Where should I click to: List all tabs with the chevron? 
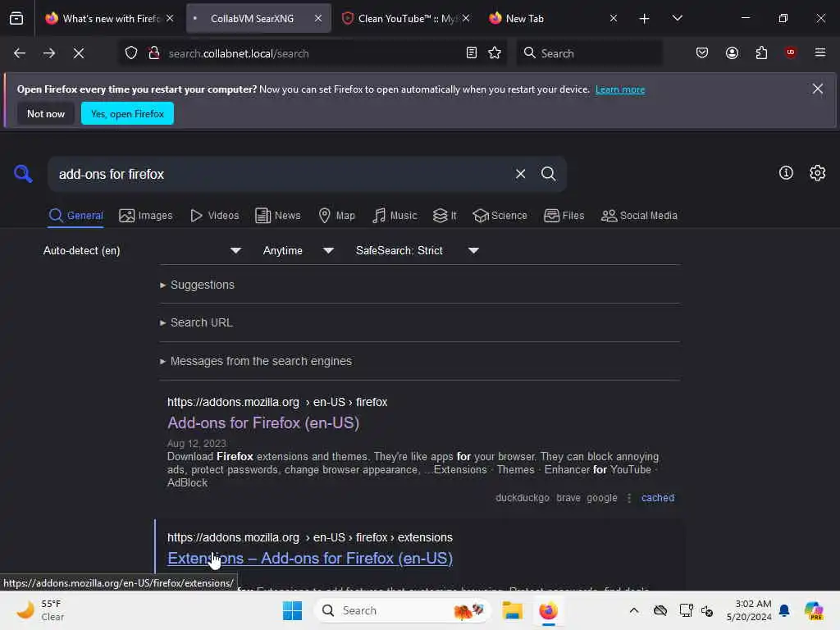[x=677, y=18]
